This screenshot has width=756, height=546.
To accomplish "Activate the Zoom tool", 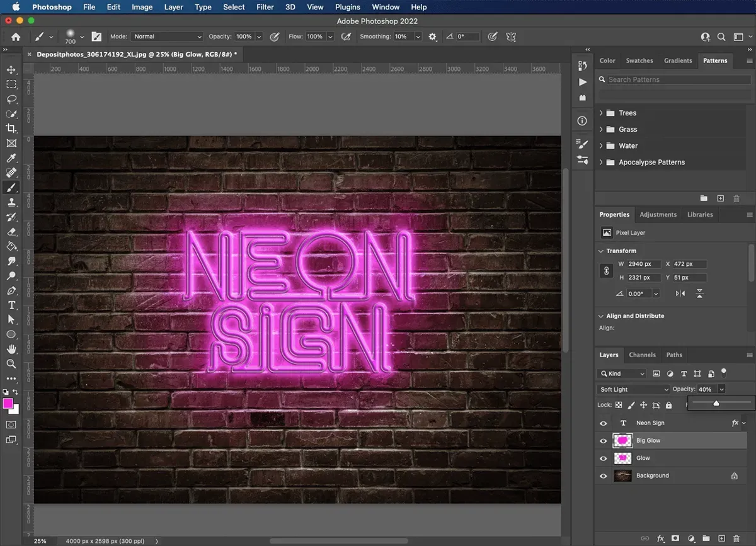I will coord(11,364).
